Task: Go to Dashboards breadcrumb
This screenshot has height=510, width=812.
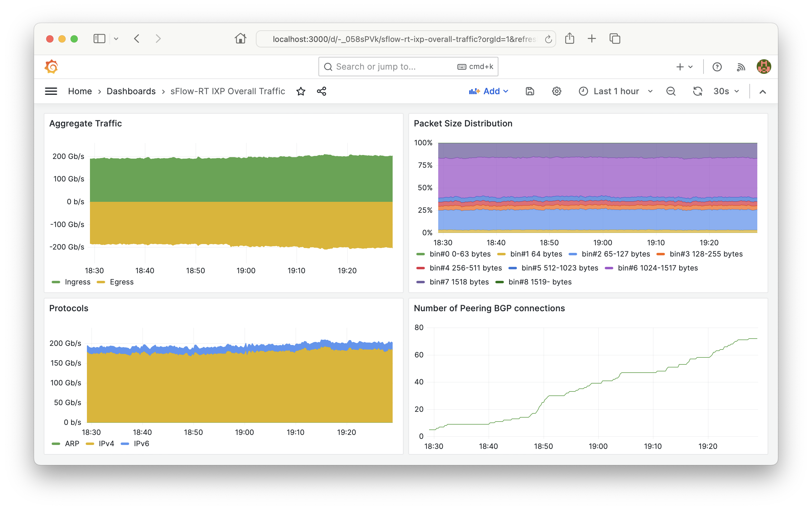Action: (x=131, y=91)
